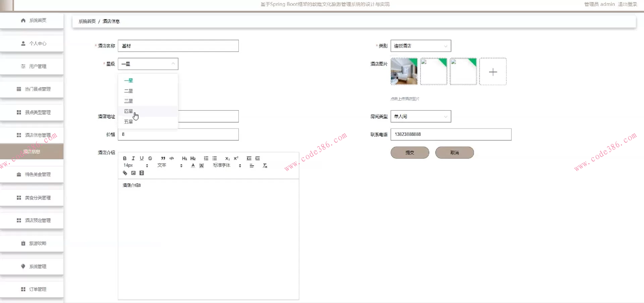Select the 酒店信息 submenu item
Viewport: 644px width, 303px height.
32,151
